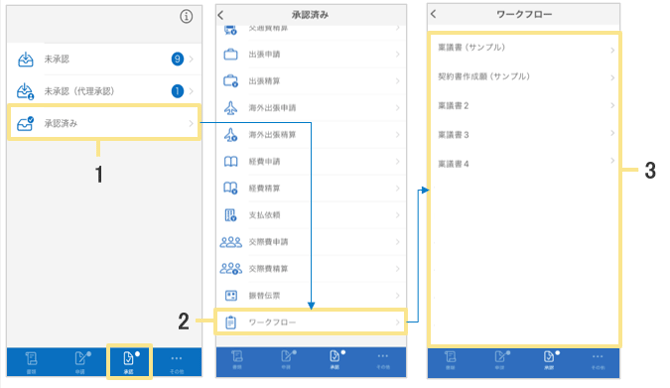Open the 承認済み row text
The width and height of the screenshot is (670, 388).
pos(61,123)
